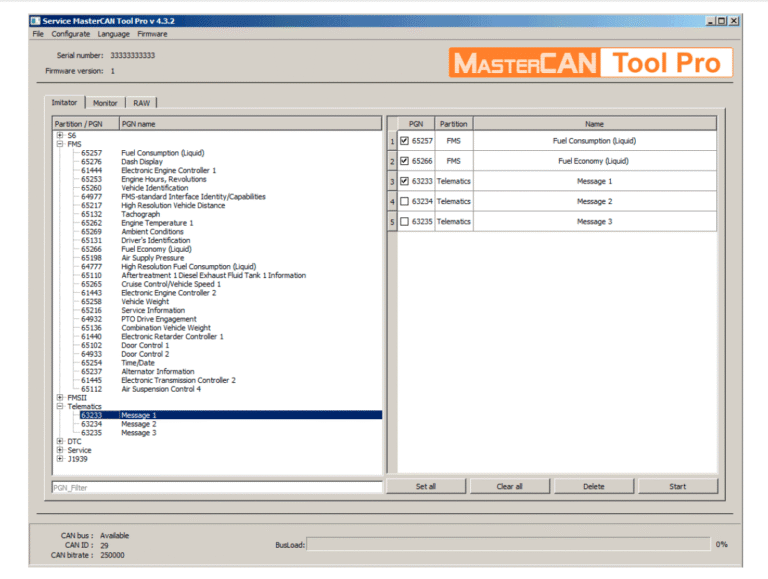Uncheck the 65266 Fuel Economy checkbox
This screenshot has height=579, width=768.
point(404,161)
